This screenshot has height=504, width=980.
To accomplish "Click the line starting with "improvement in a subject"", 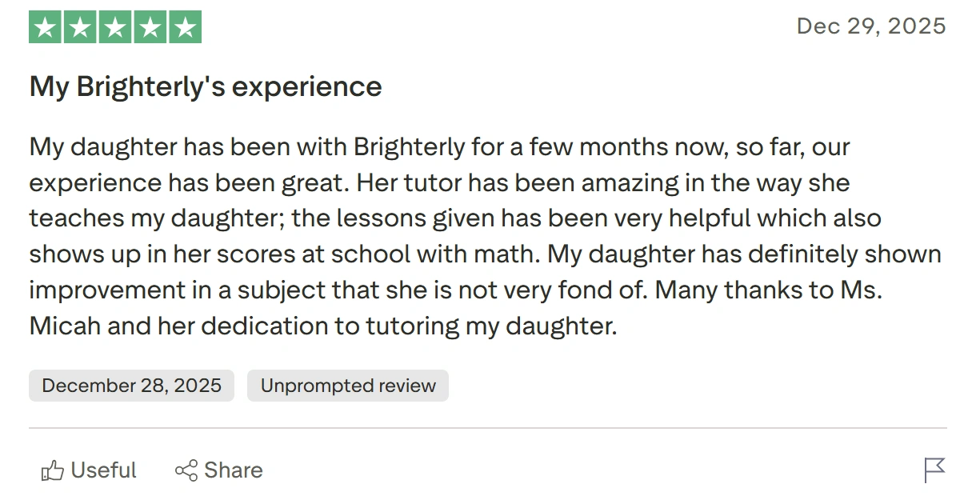I will 456,290.
